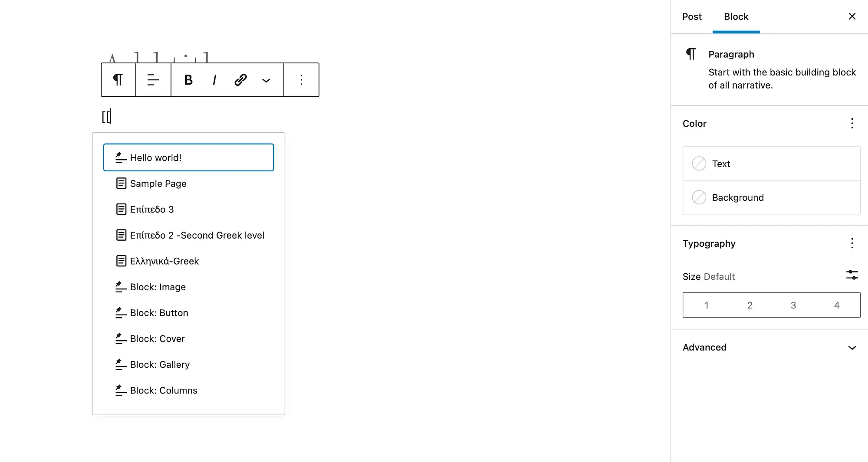The width and height of the screenshot is (868, 462).
Task: Click the Paragraph block type icon in toolbar
Action: [x=118, y=80]
